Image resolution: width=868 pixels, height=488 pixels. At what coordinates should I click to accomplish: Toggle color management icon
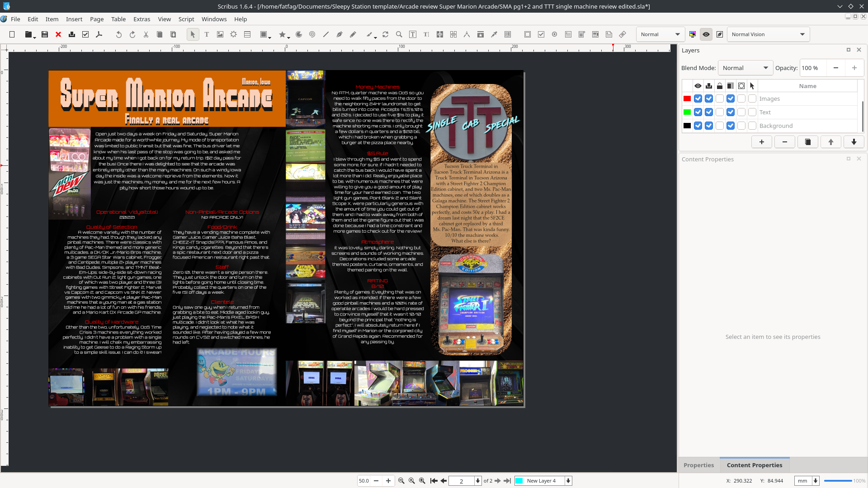693,34
